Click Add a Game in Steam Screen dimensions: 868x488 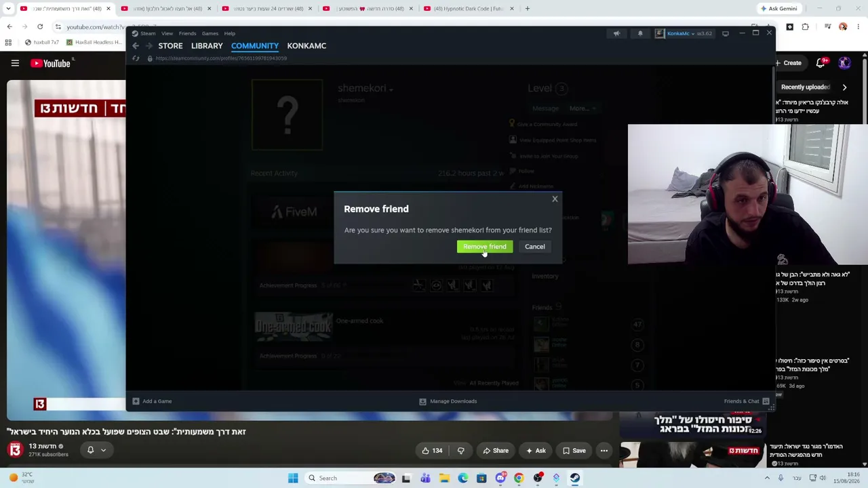coord(152,401)
